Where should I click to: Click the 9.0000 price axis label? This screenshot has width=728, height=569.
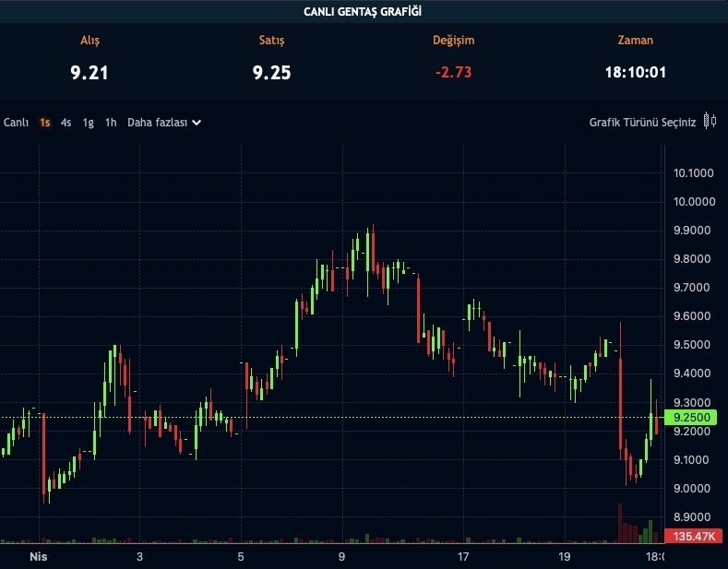(x=692, y=488)
